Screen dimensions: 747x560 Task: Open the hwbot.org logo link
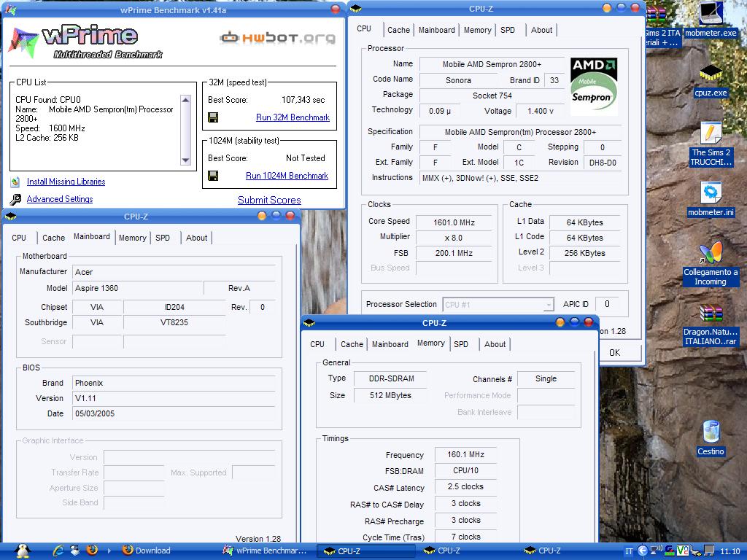pyautogui.click(x=277, y=38)
